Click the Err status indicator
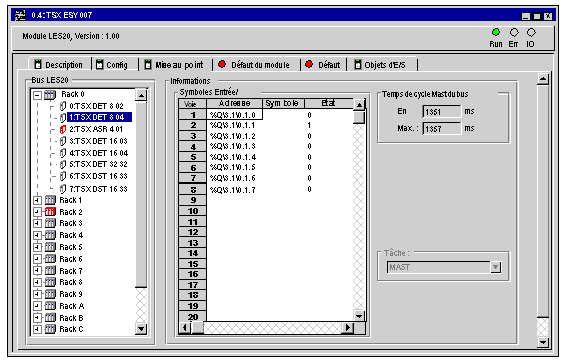Screen dimensions: 564x364 click(514, 32)
